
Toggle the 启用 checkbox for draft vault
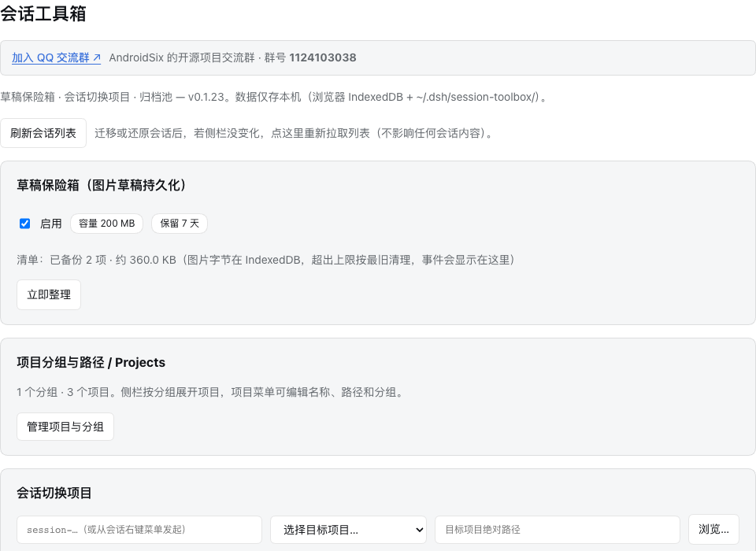(24, 224)
